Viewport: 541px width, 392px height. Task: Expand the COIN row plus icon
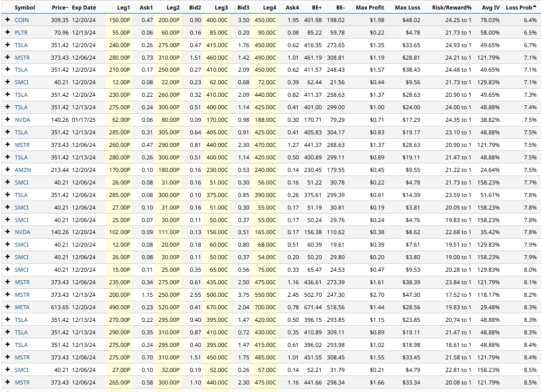coord(8,20)
